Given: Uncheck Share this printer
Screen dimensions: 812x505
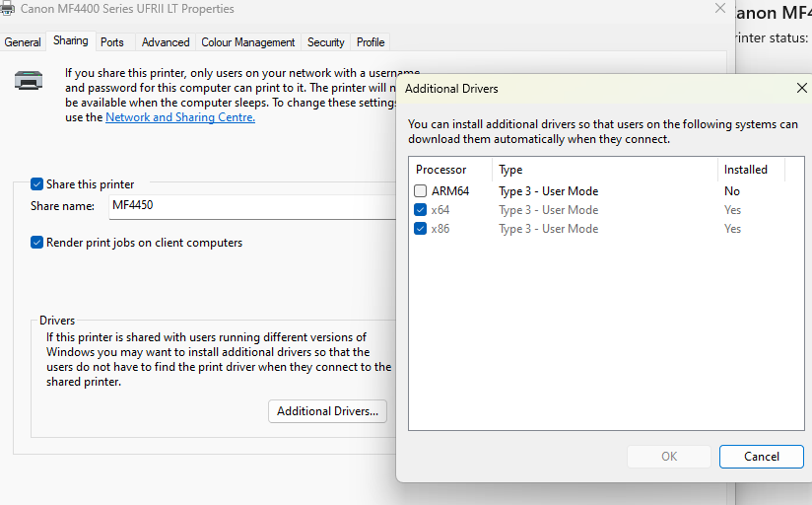Looking at the screenshot, I should (x=36, y=184).
